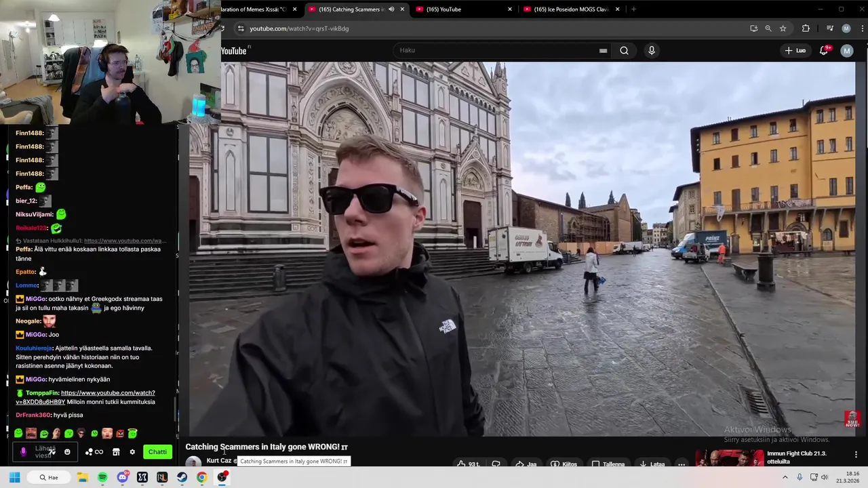Viewport: 868px width, 488px height.
Task: Click username NiksuViljami in chat
Action: 34,214
